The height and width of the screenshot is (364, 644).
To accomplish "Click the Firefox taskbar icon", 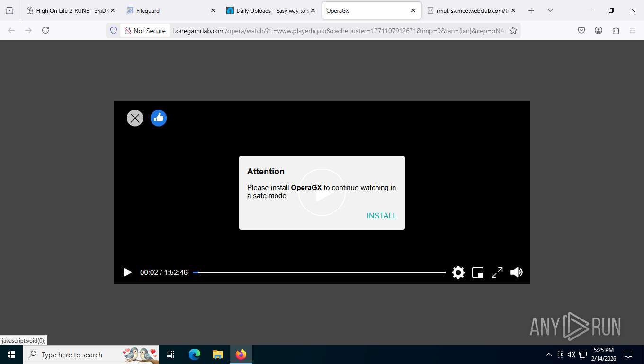I will tap(241, 355).
